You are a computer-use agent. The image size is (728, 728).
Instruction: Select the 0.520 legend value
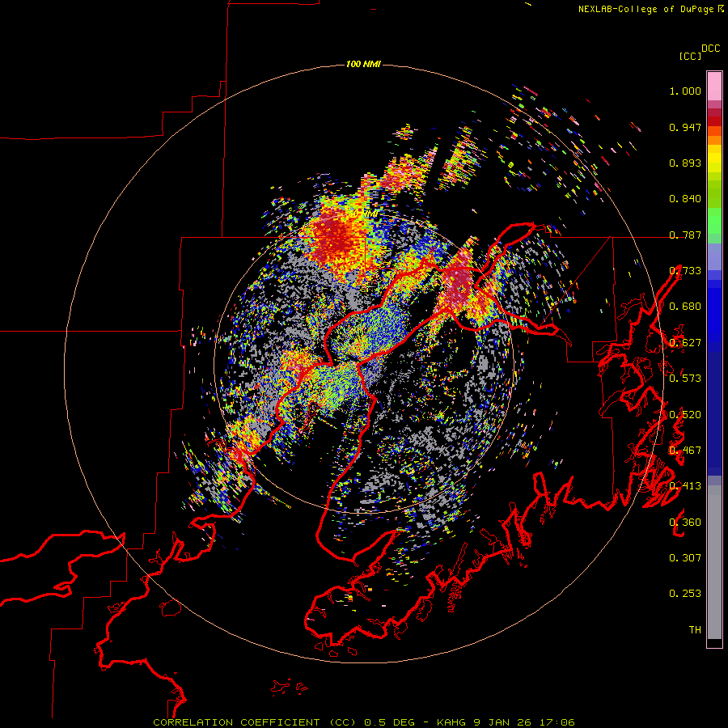click(x=685, y=415)
